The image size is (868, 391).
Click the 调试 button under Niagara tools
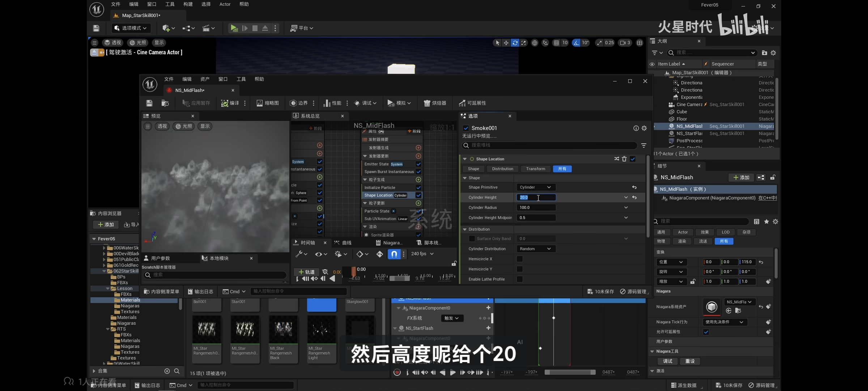pyautogui.click(x=667, y=361)
